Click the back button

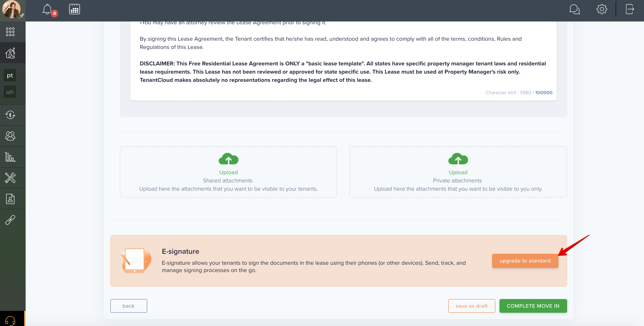tap(129, 306)
